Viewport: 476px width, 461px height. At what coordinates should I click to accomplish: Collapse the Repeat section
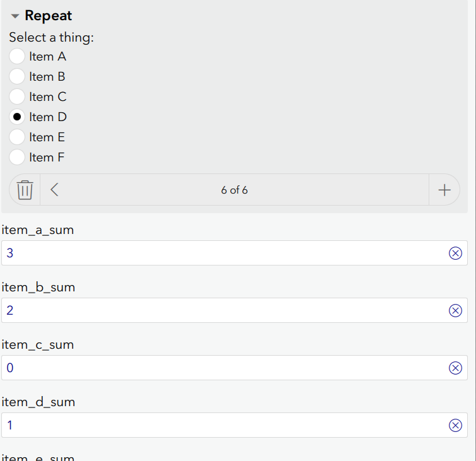click(15, 16)
